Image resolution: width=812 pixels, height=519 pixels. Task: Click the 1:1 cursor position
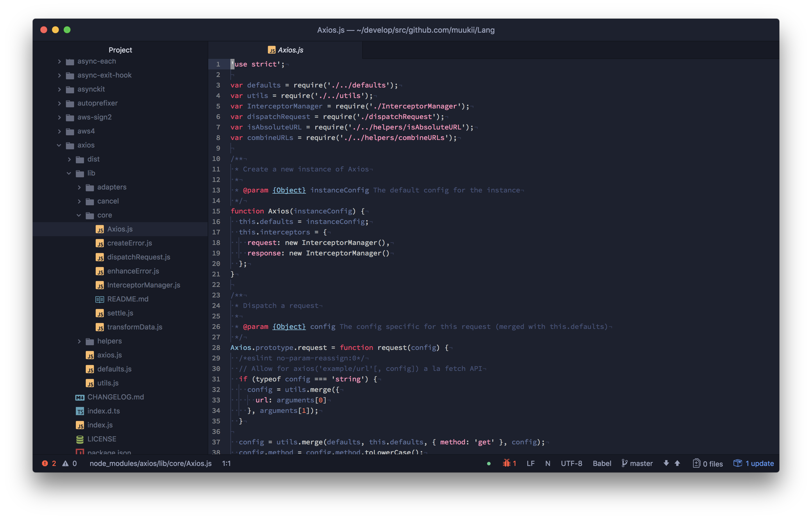[226, 463]
